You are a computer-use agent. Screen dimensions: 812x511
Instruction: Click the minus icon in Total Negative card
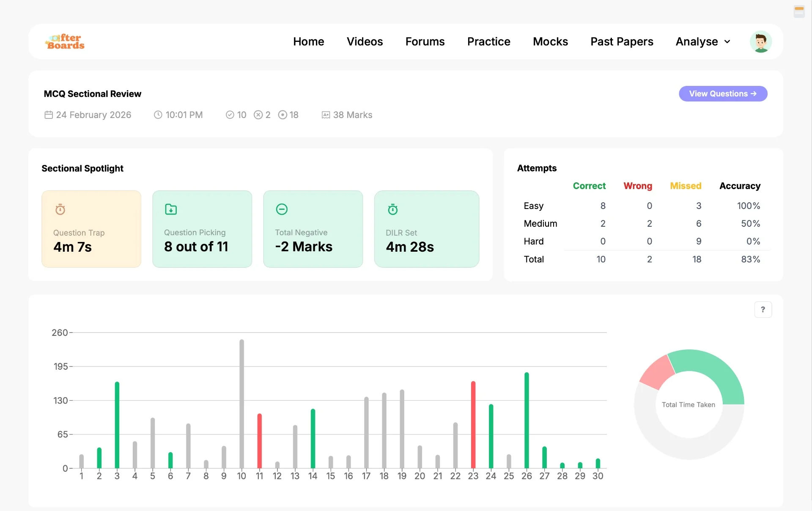(282, 209)
